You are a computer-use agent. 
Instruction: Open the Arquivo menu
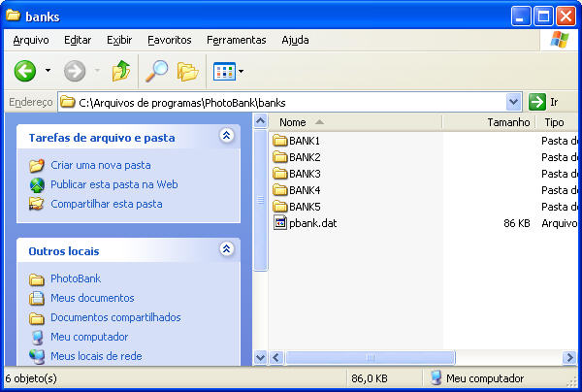[x=31, y=40]
